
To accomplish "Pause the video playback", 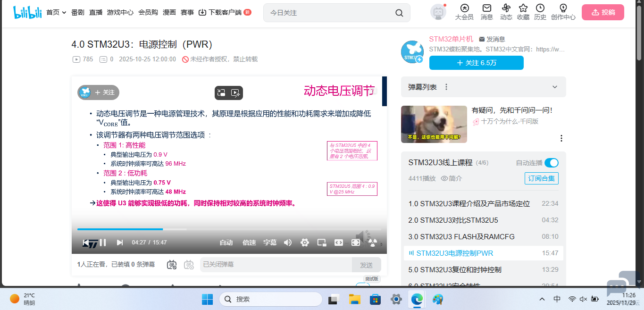I will (x=103, y=242).
